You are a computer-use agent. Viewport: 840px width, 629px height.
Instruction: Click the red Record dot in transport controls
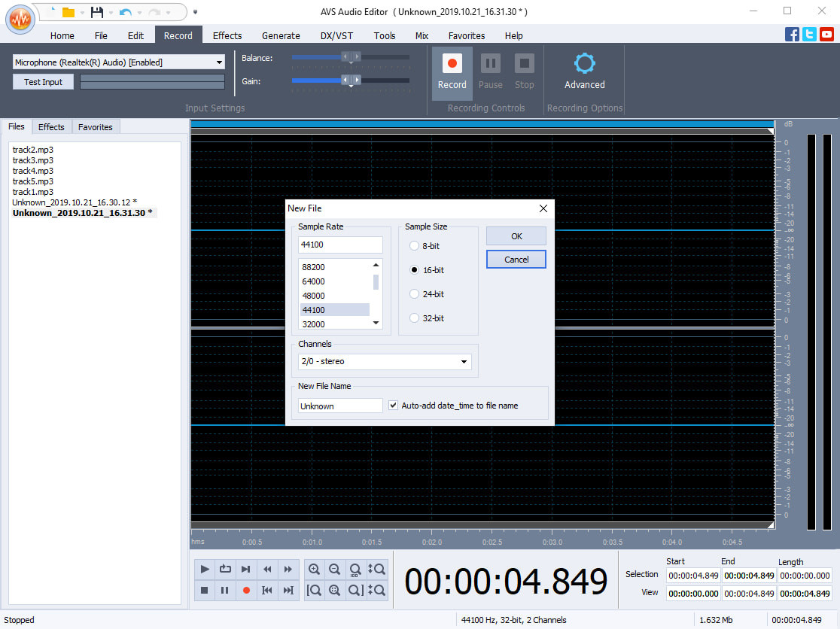tap(246, 591)
